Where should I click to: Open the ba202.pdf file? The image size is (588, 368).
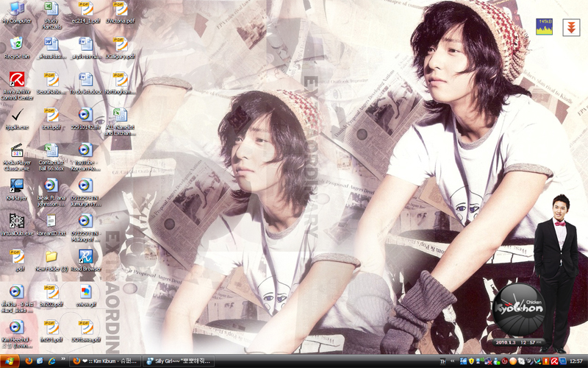tap(51, 296)
